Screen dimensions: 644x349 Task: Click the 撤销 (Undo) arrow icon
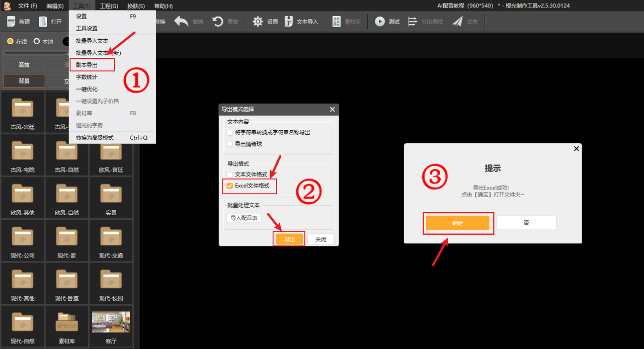click(x=181, y=22)
